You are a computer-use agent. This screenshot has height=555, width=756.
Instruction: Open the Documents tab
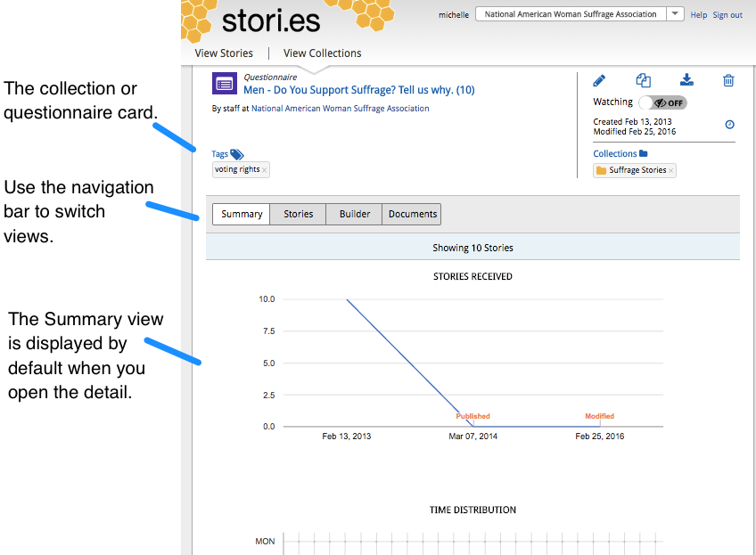click(412, 214)
